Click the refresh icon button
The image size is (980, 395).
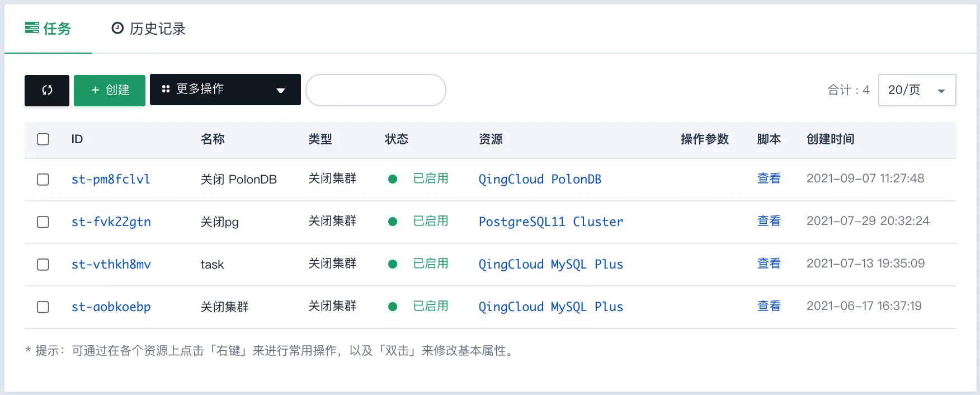click(47, 90)
